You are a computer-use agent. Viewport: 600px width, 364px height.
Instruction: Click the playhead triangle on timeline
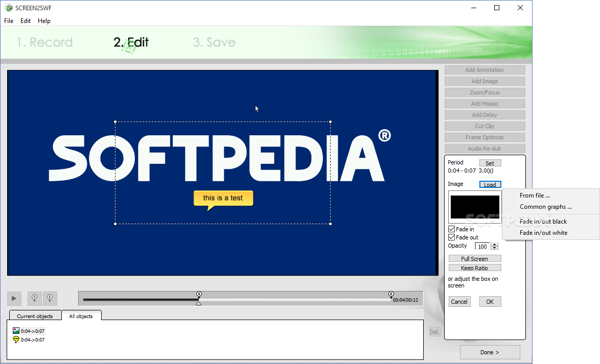[199, 303]
